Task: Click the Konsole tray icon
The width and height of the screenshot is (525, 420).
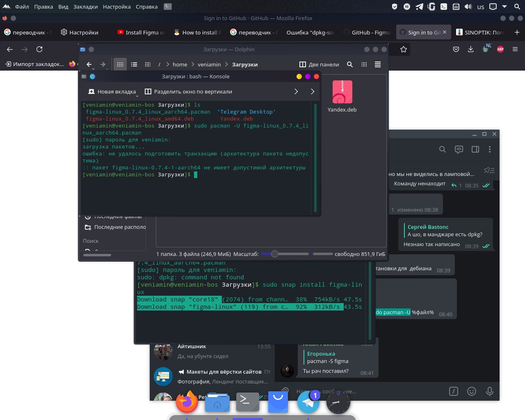Action: [x=444, y=7]
